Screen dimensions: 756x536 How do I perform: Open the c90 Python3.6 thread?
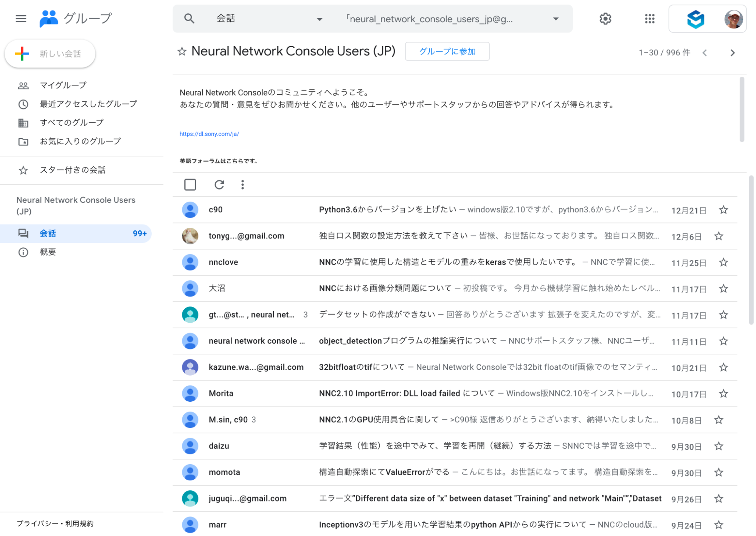455,210
